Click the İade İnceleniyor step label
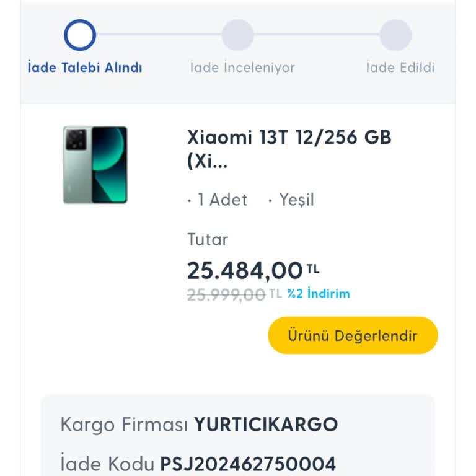This screenshot has height=476, width=476. [242, 68]
